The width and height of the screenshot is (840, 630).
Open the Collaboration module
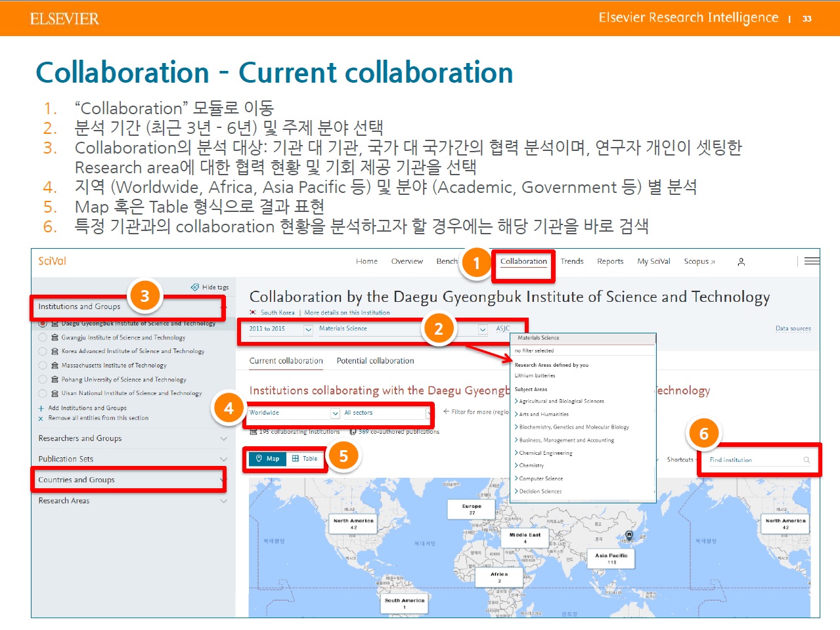pos(523,261)
